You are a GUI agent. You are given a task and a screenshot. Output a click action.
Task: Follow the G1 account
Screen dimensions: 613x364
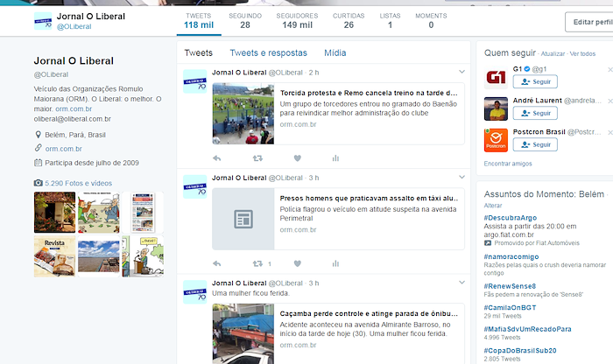[535, 81]
